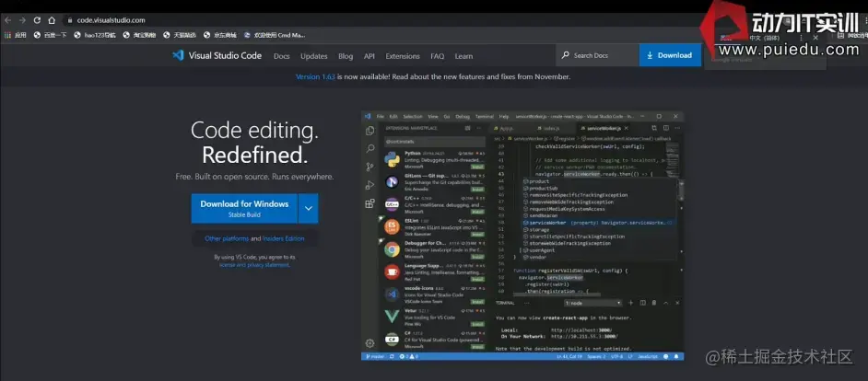Open the 百度一下 bookmark

tap(51, 35)
